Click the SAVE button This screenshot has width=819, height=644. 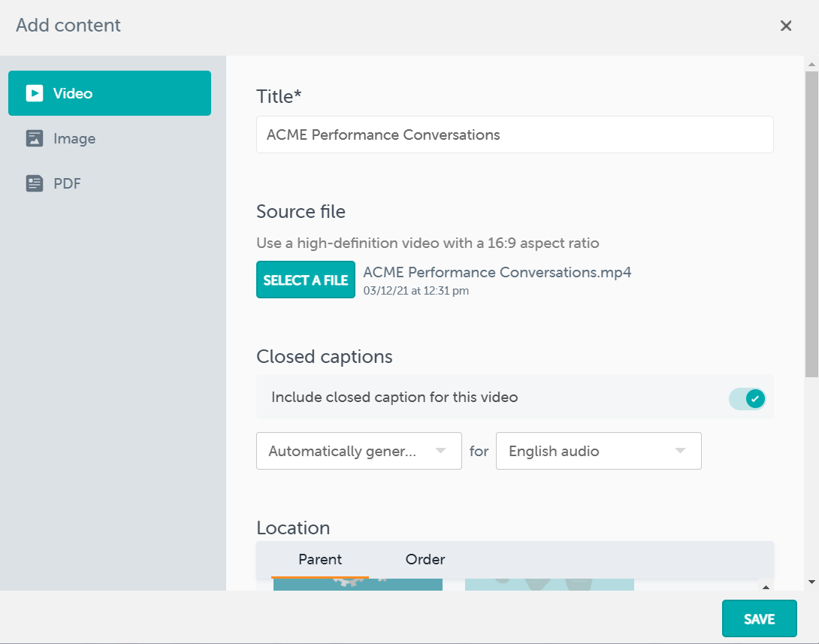(759, 619)
